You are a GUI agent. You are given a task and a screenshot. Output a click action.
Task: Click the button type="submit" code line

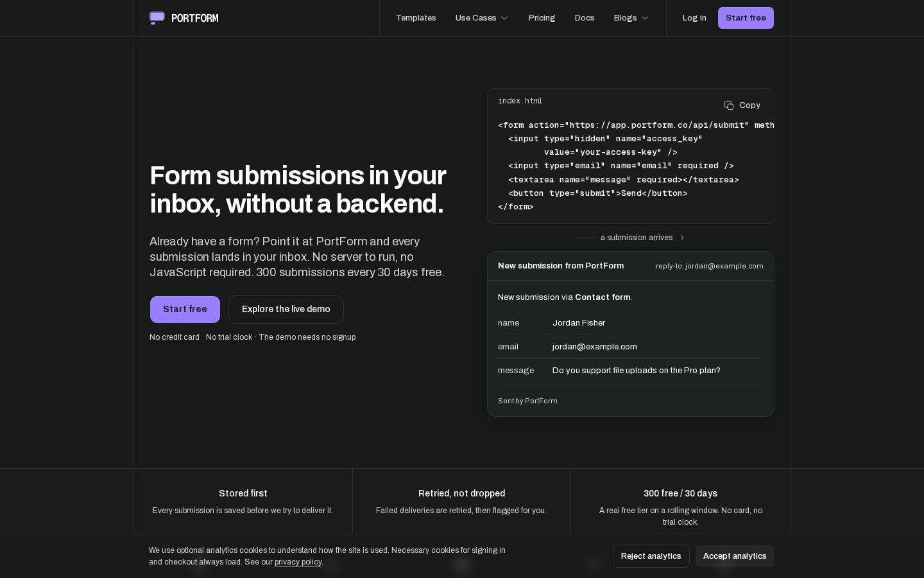598,193
